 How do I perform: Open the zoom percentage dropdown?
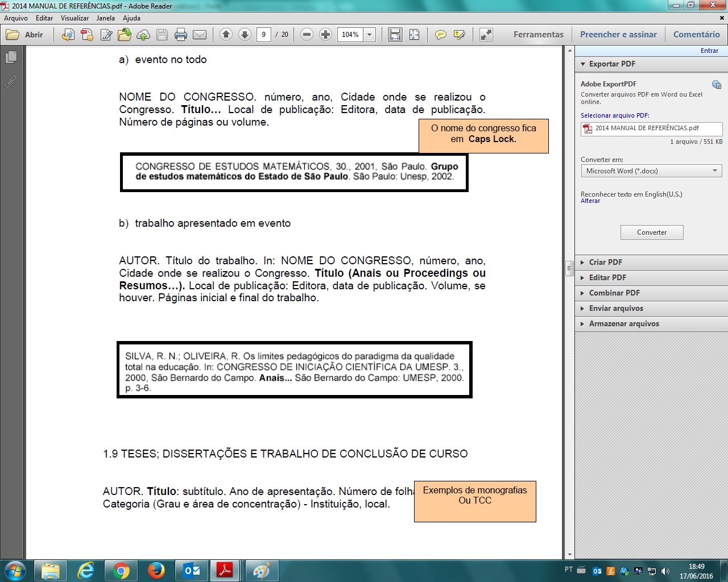[x=369, y=35]
